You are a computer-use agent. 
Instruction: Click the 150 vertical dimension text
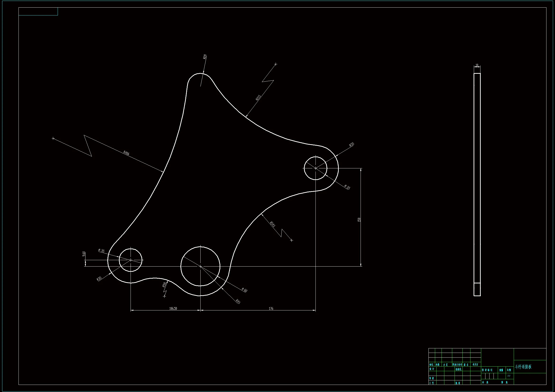click(x=359, y=220)
